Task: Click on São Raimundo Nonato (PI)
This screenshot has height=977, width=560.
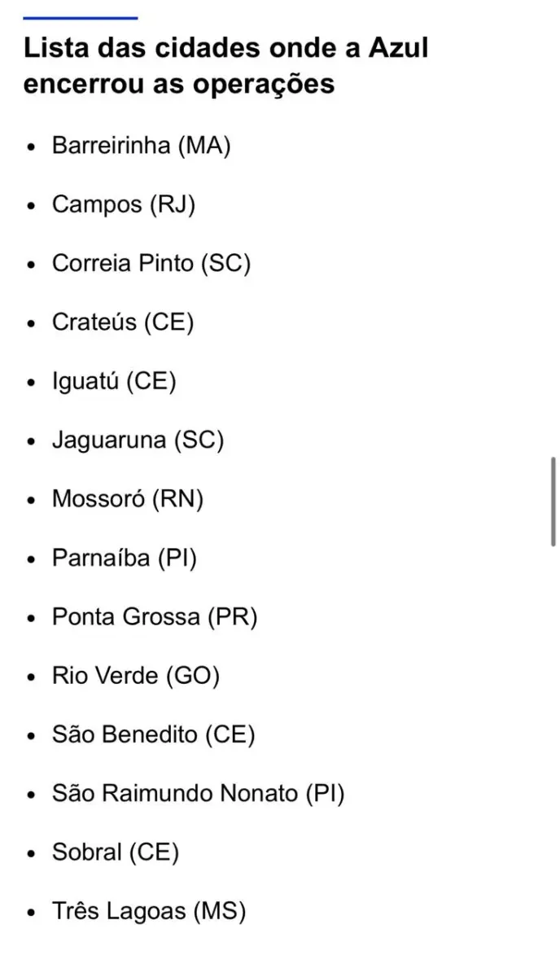Action: point(199,793)
